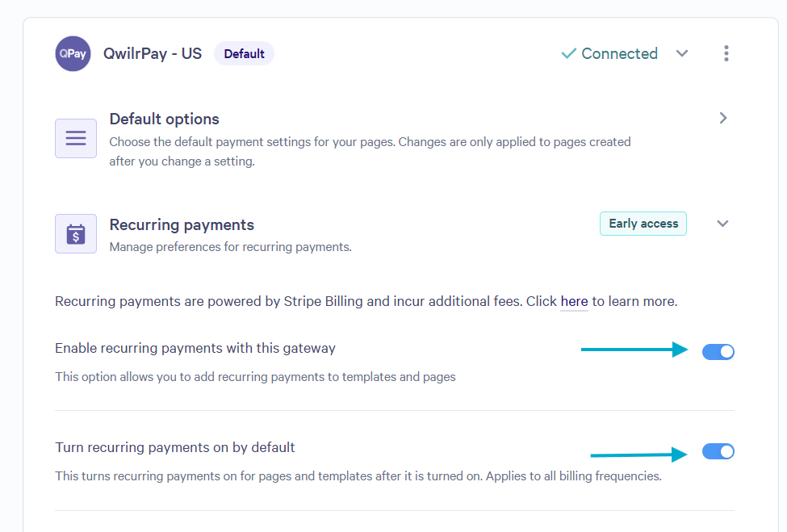The width and height of the screenshot is (787, 532).
Task: Click the Default badge next to QwilrPay
Action: point(244,54)
